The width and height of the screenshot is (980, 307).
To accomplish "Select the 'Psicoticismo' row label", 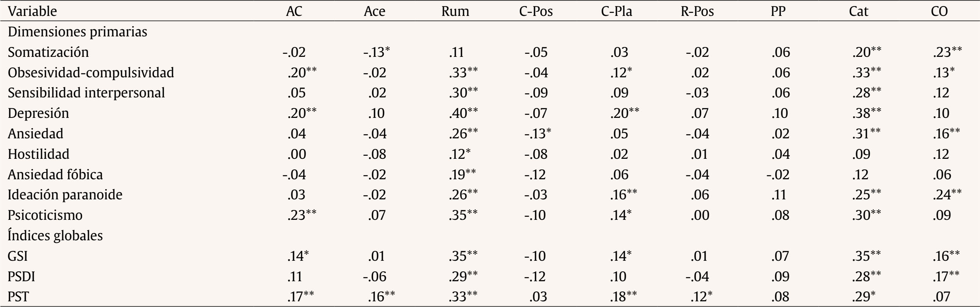I will click(45, 215).
